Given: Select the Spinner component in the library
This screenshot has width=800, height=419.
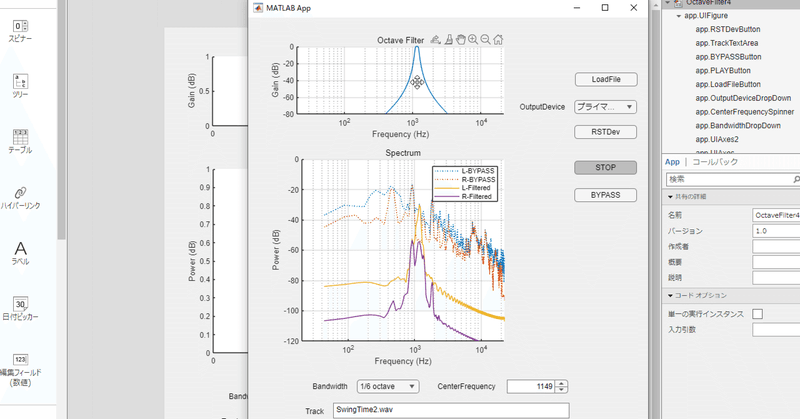Looking at the screenshot, I should point(20,31).
